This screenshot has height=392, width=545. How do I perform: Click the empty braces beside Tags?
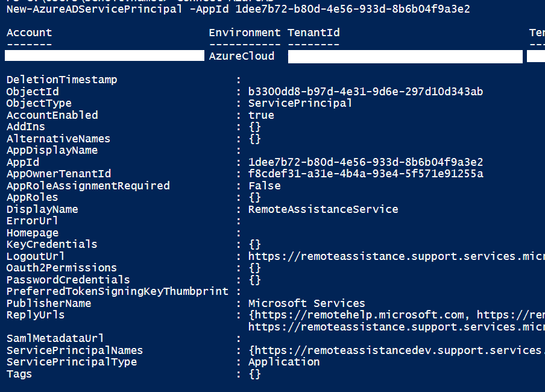(254, 374)
